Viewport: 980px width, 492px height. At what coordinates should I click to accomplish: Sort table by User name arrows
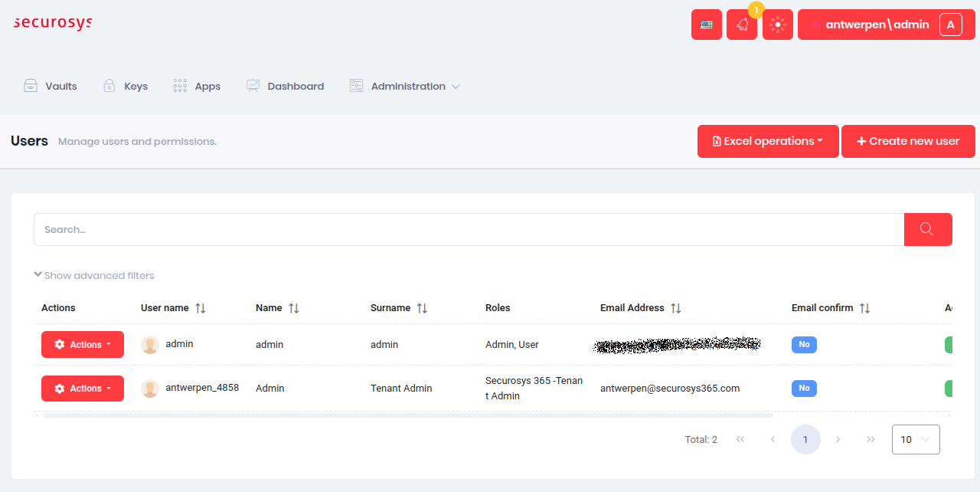click(200, 307)
